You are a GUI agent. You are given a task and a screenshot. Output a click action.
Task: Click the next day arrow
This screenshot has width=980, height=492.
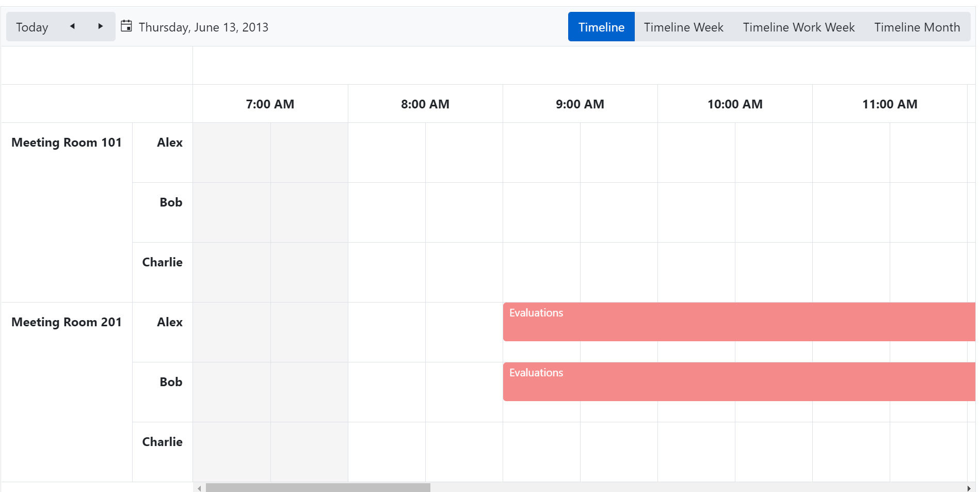click(x=100, y=26)
